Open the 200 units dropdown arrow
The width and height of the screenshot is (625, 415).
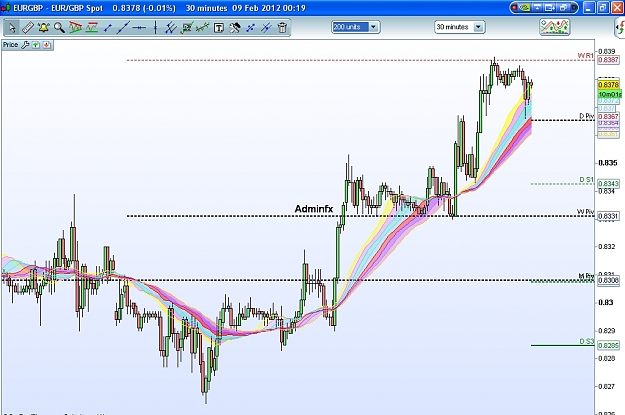[x=373, y=27]
